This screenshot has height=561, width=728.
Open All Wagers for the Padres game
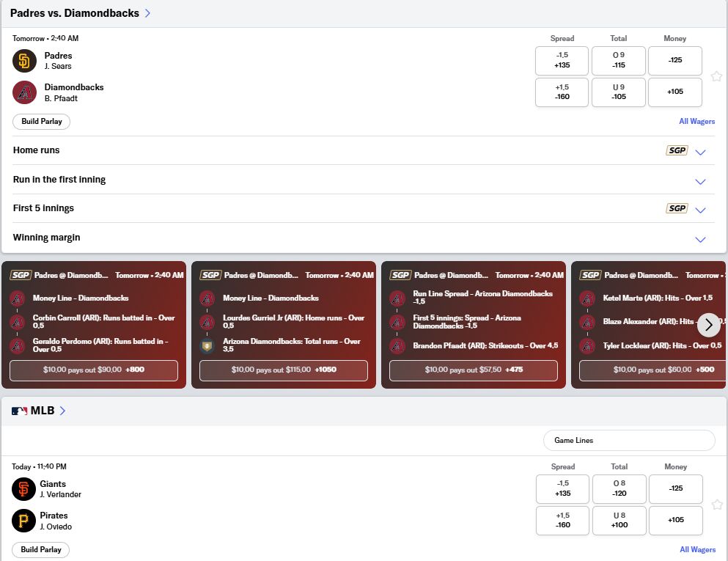[696, 121]
